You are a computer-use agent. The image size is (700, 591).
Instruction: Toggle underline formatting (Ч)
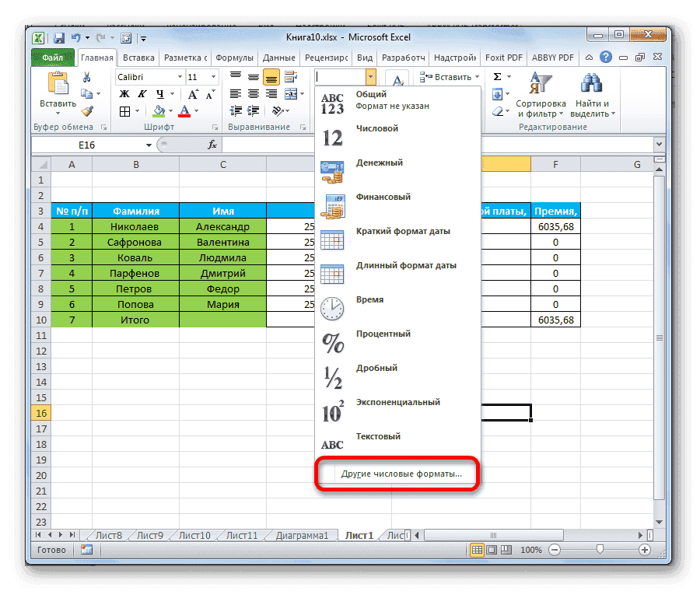(x=160, y=94)
